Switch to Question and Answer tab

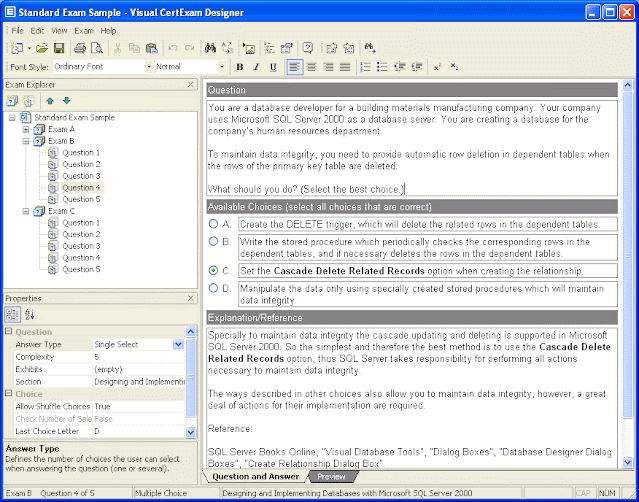256,476
